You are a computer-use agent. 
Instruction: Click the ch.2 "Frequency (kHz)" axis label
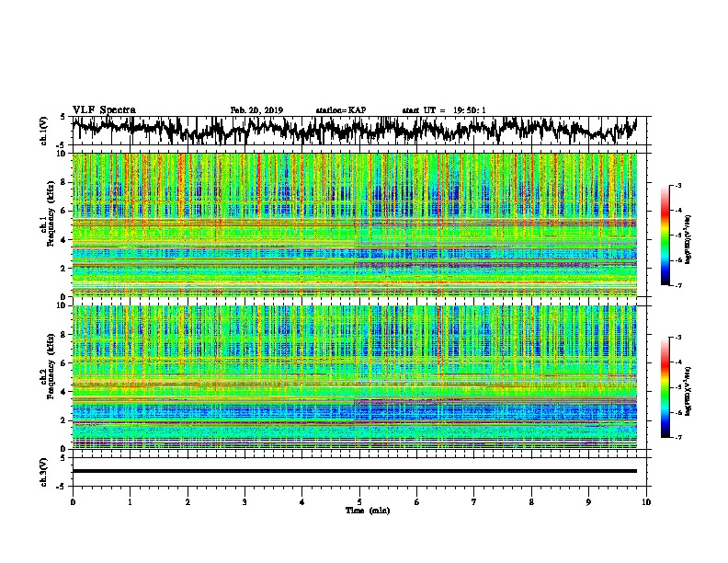point(51,366)
